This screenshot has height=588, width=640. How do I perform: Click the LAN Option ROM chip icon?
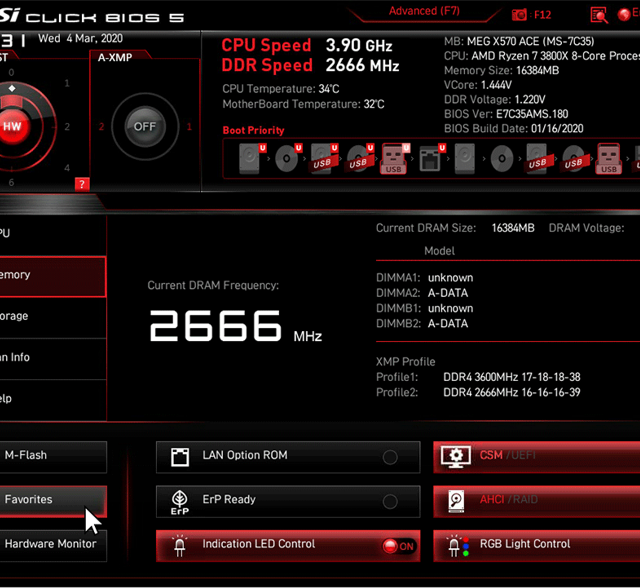click(180, 457)
